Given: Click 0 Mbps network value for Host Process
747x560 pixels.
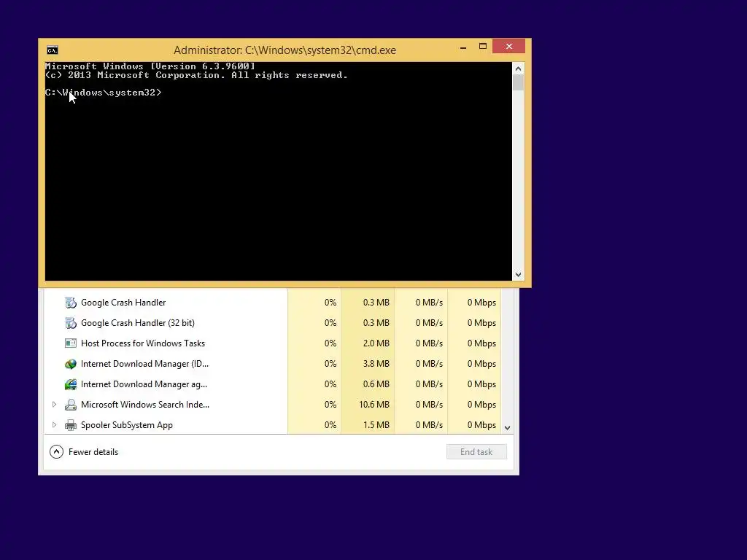Looking at the screenshot, I should 481,343.
